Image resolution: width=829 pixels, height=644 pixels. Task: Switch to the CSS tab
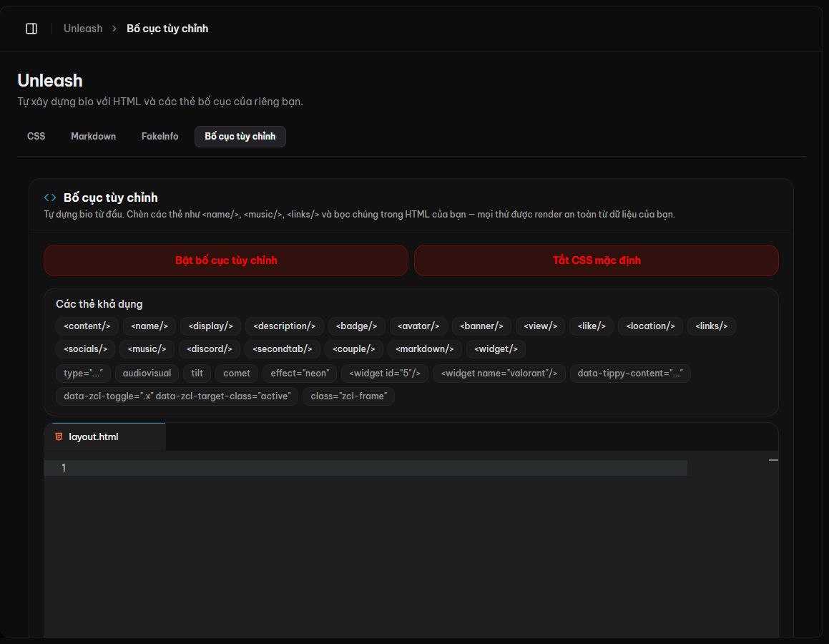tap(36, 137)
